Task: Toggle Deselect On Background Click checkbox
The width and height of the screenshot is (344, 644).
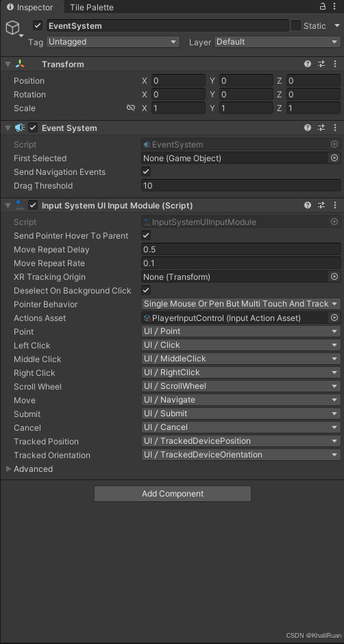Action: (146, 290)
